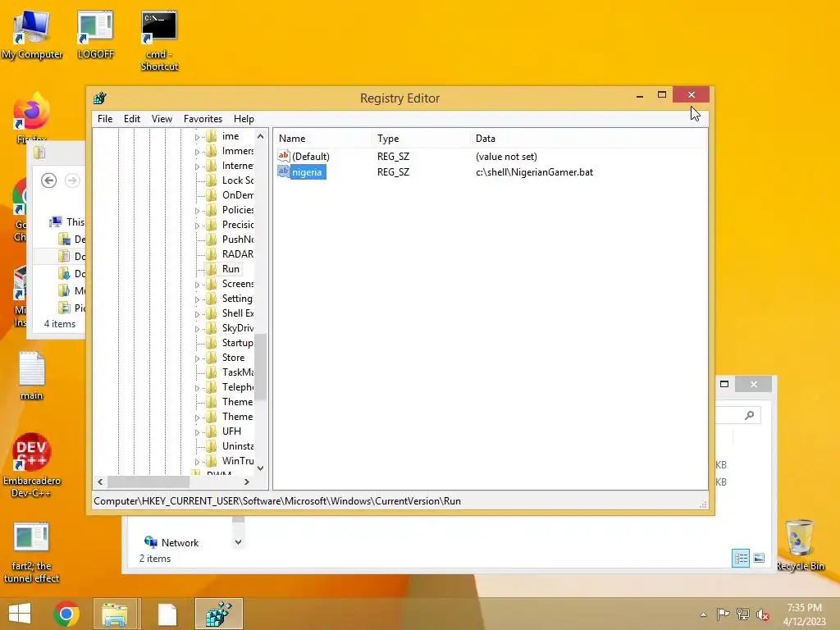Image resolution: width=840 pixels, height=630 pixels.
Task: Click the tree horizontal scrollbar thumb
Action: tap(148, 482)
